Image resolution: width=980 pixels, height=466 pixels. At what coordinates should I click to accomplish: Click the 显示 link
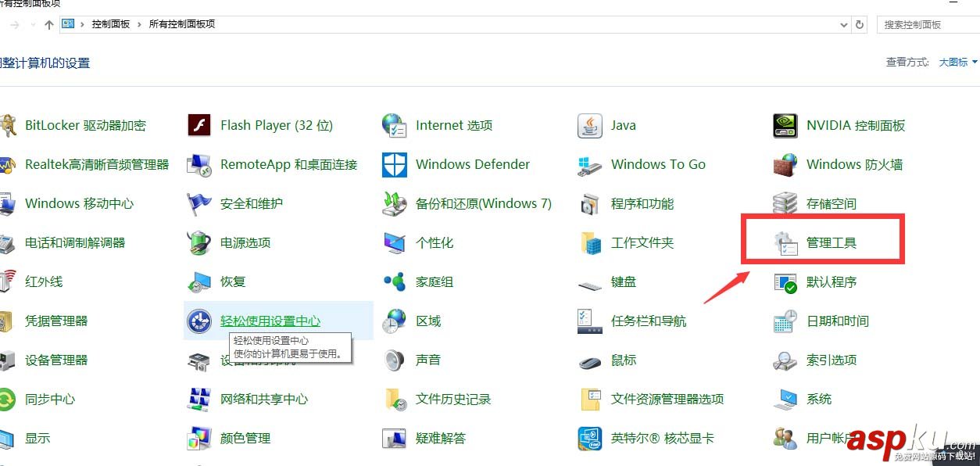(38, 438)
